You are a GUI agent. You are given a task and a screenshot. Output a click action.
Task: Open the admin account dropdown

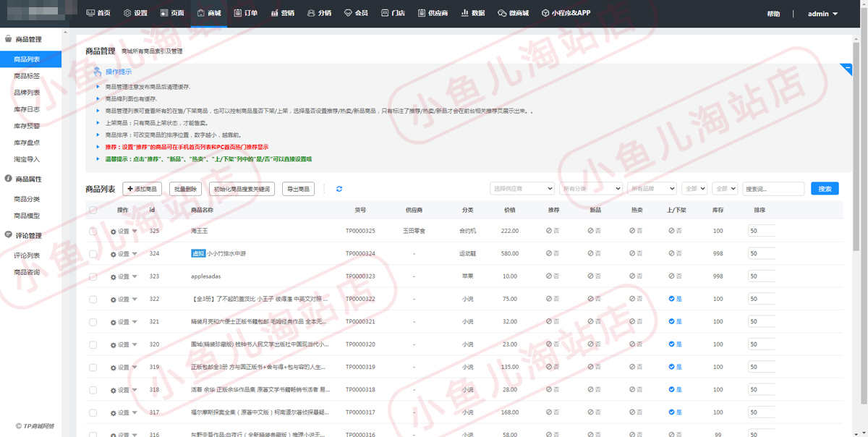[822, 14]
